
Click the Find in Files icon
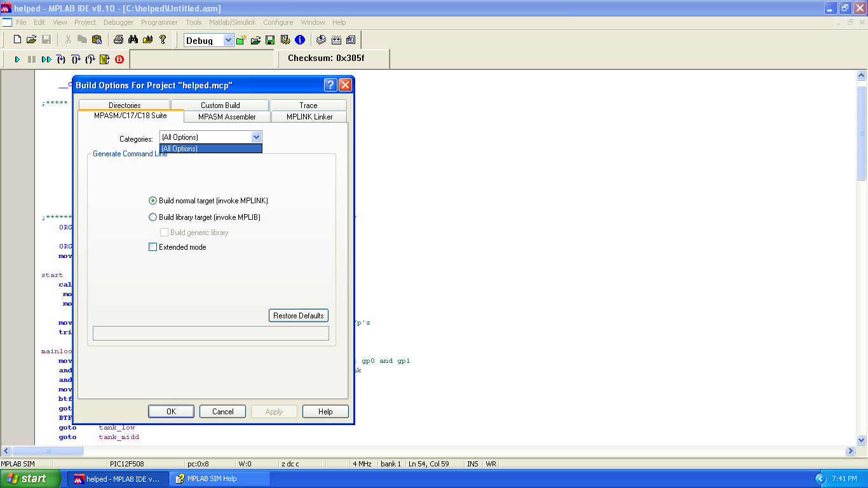(147, 39)
